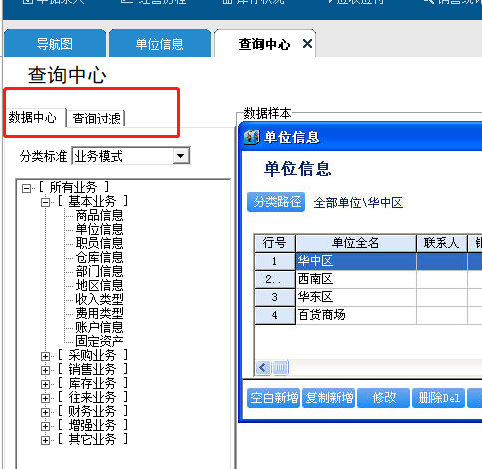The width and height of the screenshot is (482, 469).
Task: Select 固定资产 in the tree
Action: pos(99,341)
